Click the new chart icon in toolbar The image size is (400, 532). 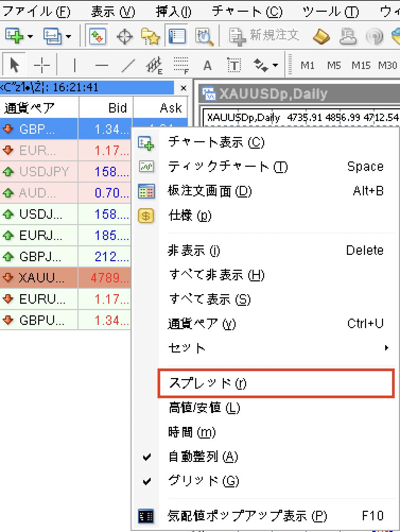tap(15, 36)
